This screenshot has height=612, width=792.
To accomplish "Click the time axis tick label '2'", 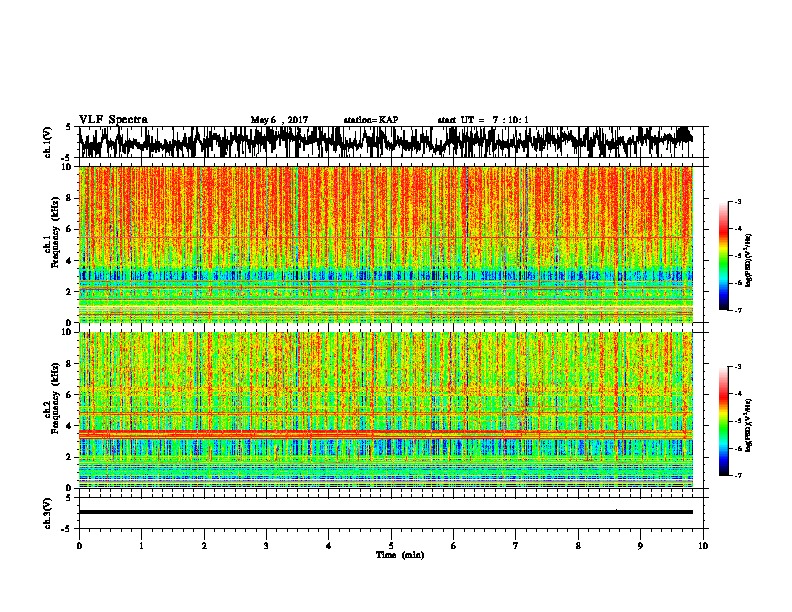I will [204, 546].
